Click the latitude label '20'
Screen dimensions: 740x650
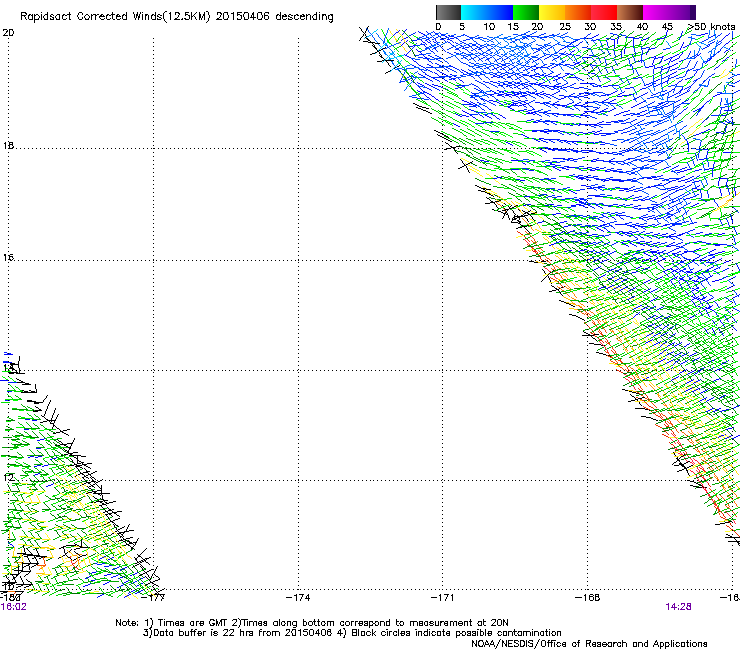pos(8,33)
